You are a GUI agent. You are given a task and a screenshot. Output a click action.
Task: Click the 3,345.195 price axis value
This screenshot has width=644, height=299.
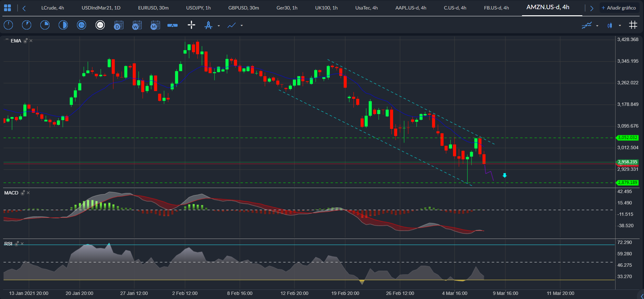(x=628, y=61)
